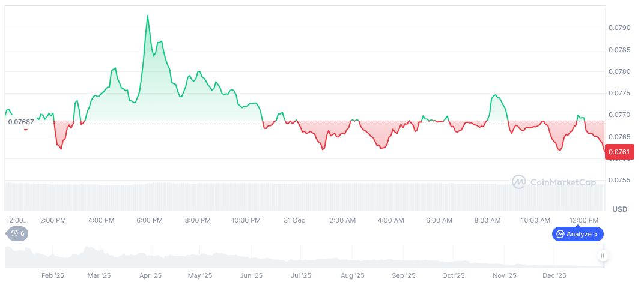This screenshot has height=282, width=644.
Task: Click the 0.0775 price axis label
Action: pos(619,93)
